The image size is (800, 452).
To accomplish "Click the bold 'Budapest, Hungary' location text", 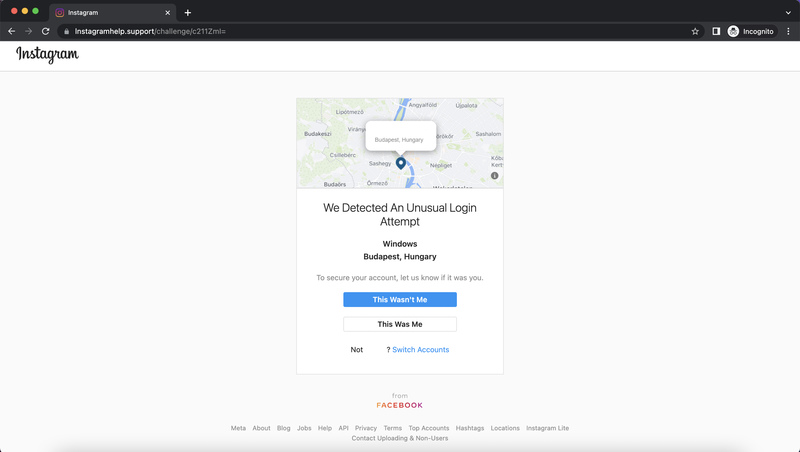I will click(400, 257).
